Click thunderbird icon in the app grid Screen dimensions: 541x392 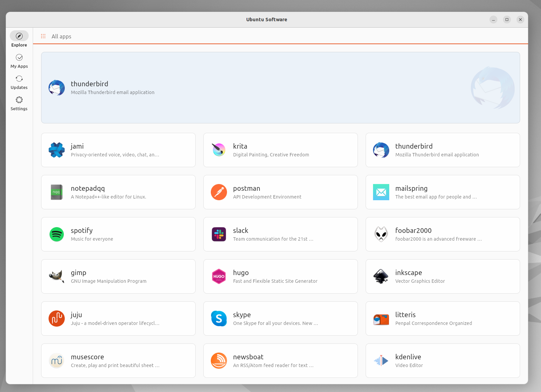(381, 150)
